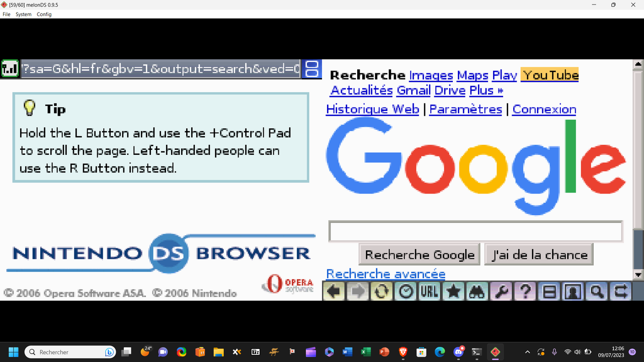
Task: Click the taskbar Rechercher search box
Action: click(x=70, y=352)
